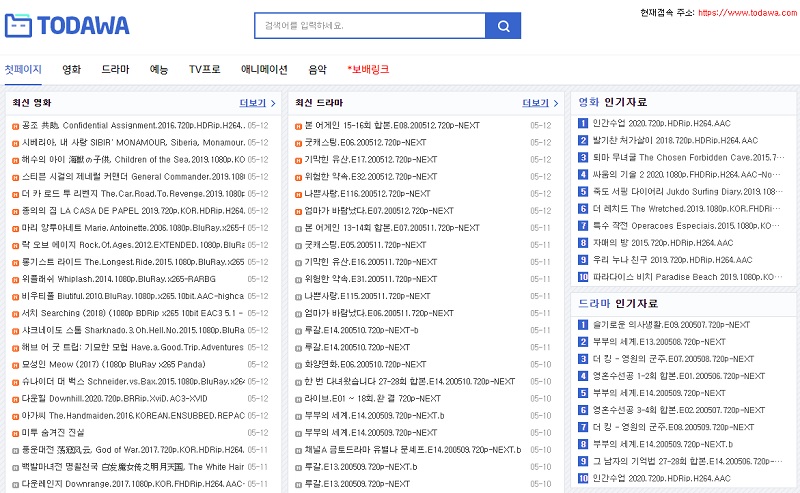Open The Car.Road.To.Revenge.2019 movie link
800x493 pixels.
pyautogui.click(x=133, y=194)
